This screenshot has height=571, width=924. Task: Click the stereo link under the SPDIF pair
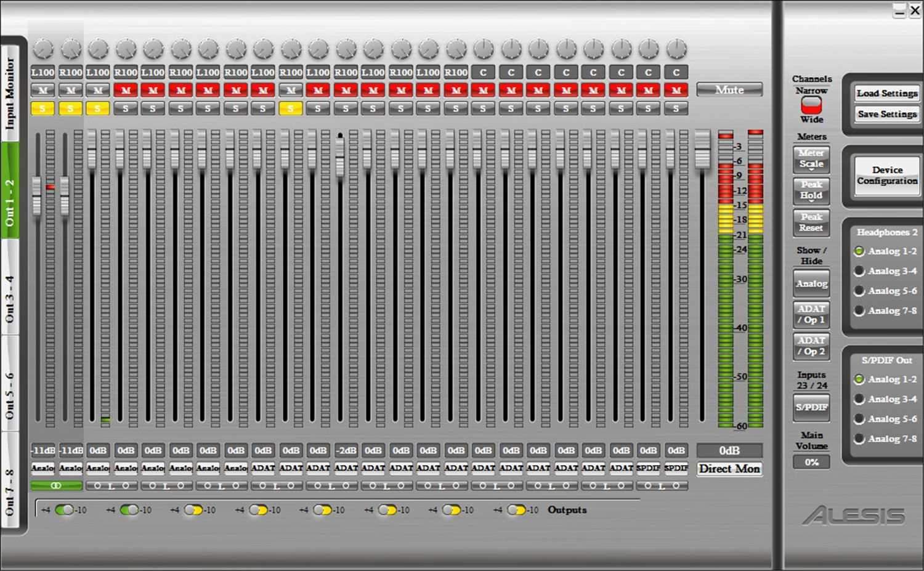662,486
